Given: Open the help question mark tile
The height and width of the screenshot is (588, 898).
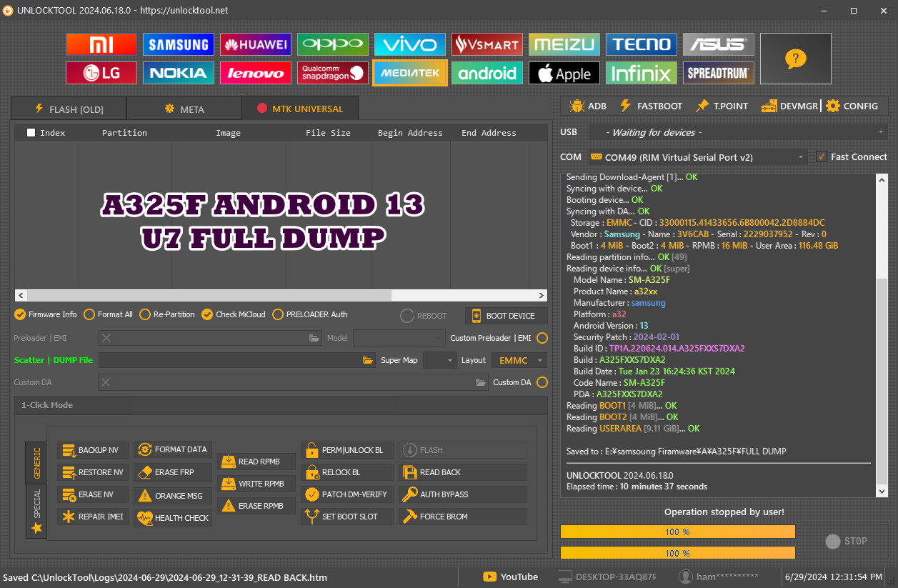Looking at the screenshot, I should click(x=796, y=59).
